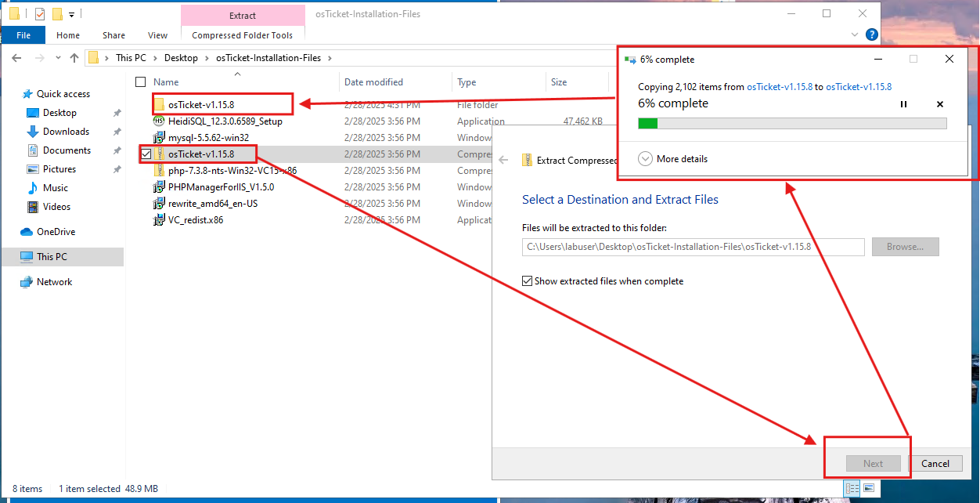Open Customize Quick Access Toolbar dropdown
The width and height of the screenshot is (980, 503).
click(71, 14)
